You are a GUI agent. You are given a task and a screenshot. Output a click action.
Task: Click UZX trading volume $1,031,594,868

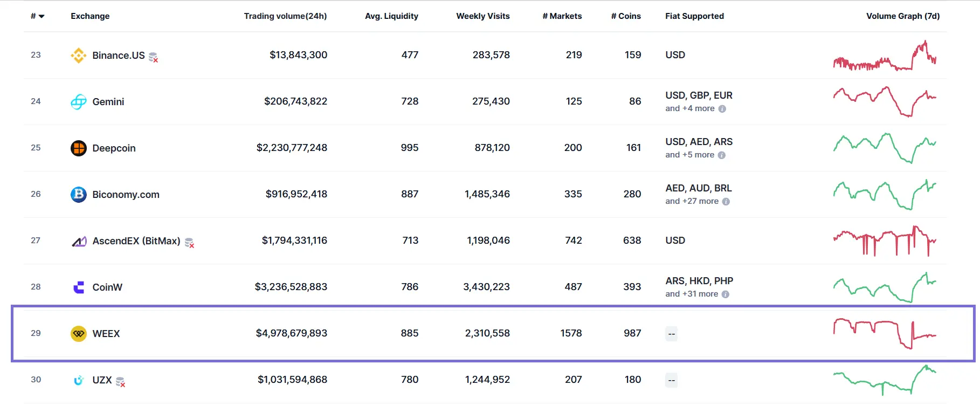point(292,380)
